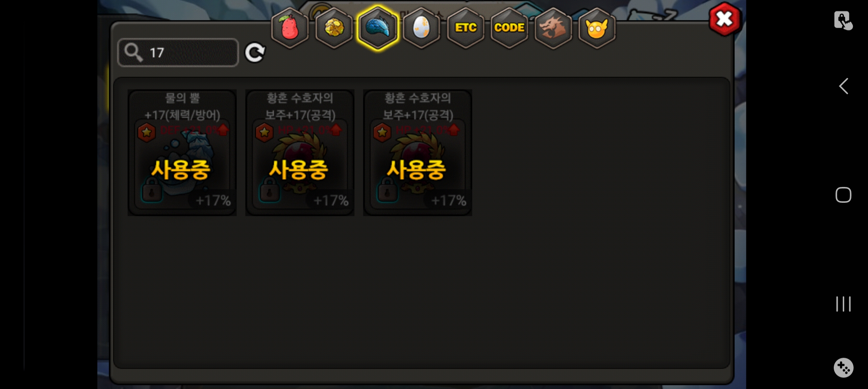The height and width of the screenshot is (389, 868).
Task: Open the yellow horned mask tab
Action: pos(597,28)
